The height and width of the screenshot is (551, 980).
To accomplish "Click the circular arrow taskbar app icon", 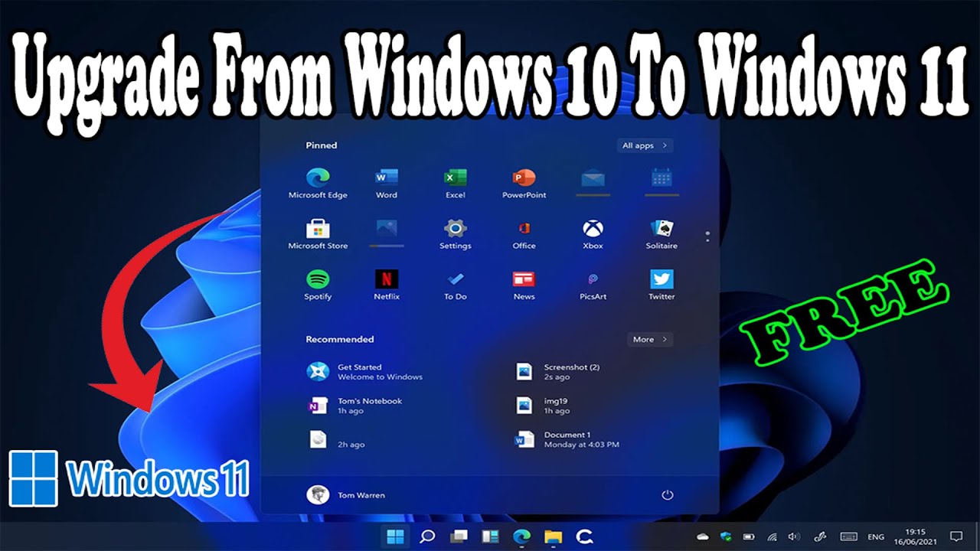I will (584, 536).
